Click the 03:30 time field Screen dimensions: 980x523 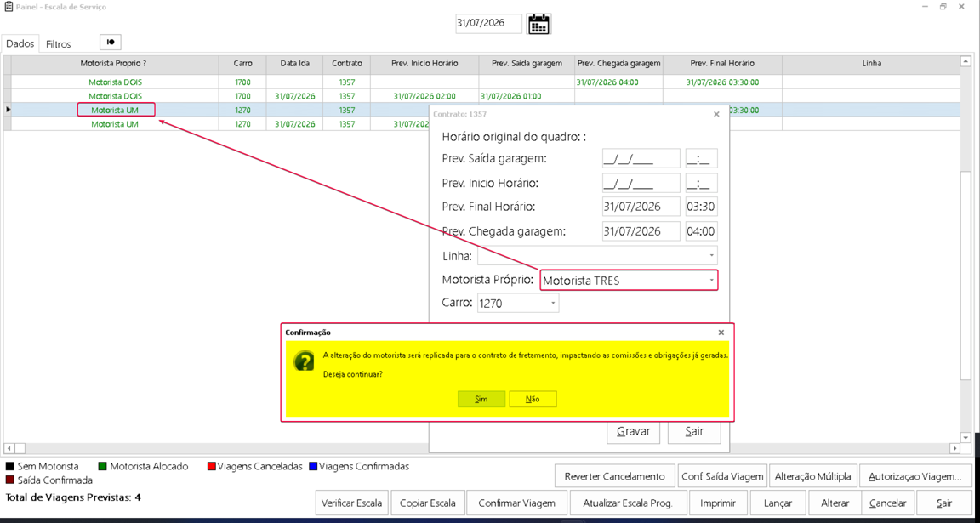pyautogui.click(x=701, y=207)
